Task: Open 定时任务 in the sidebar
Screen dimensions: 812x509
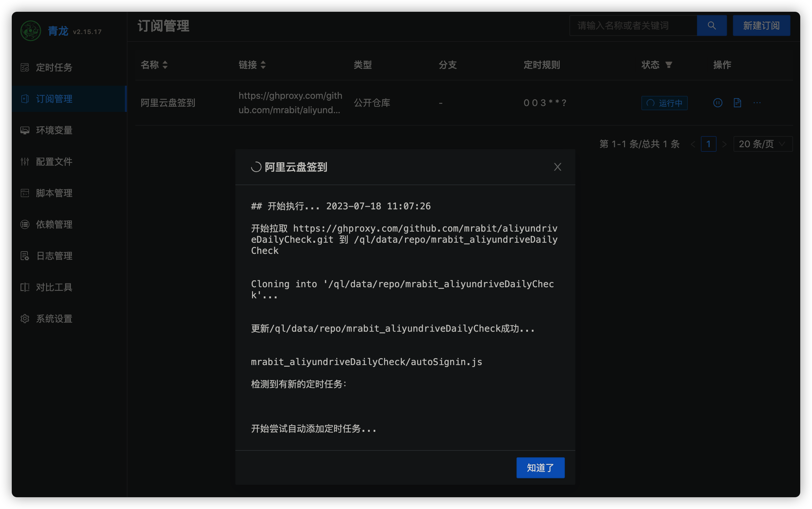Action: click(54, 67)
